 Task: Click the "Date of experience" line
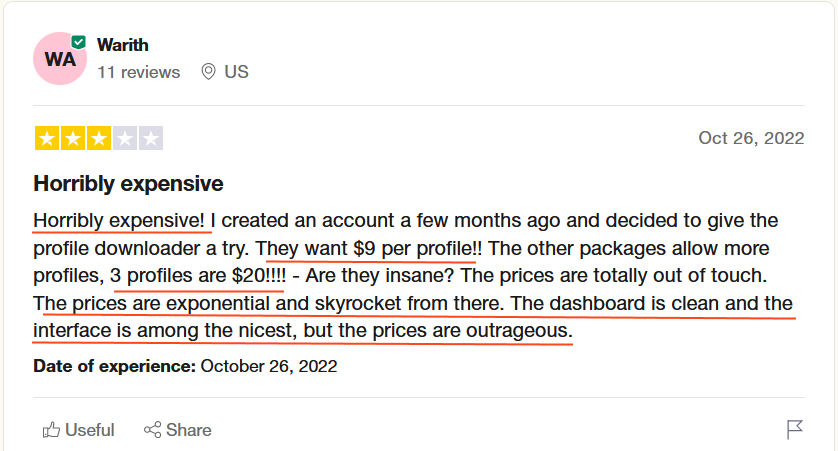click(x=185, y=366)
